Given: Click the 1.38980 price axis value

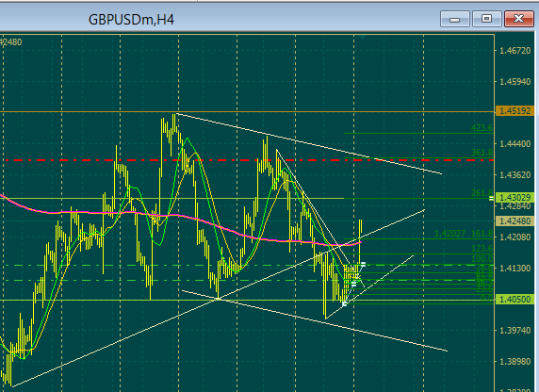Looking at the screenshot, I should pos(514,362).
